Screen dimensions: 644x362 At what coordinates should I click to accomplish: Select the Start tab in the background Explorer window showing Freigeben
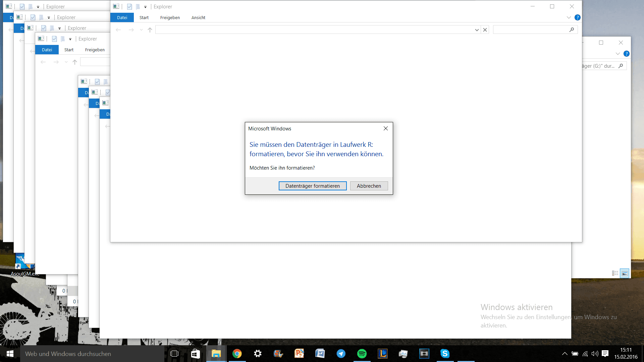(69, 50)
